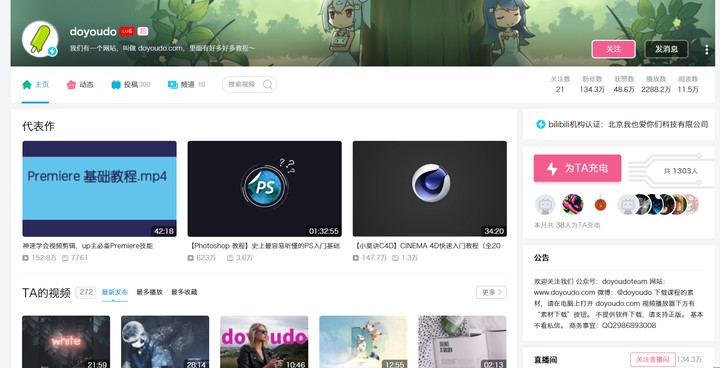Click the 阅读数 11.5万 stat

point(688,85)
